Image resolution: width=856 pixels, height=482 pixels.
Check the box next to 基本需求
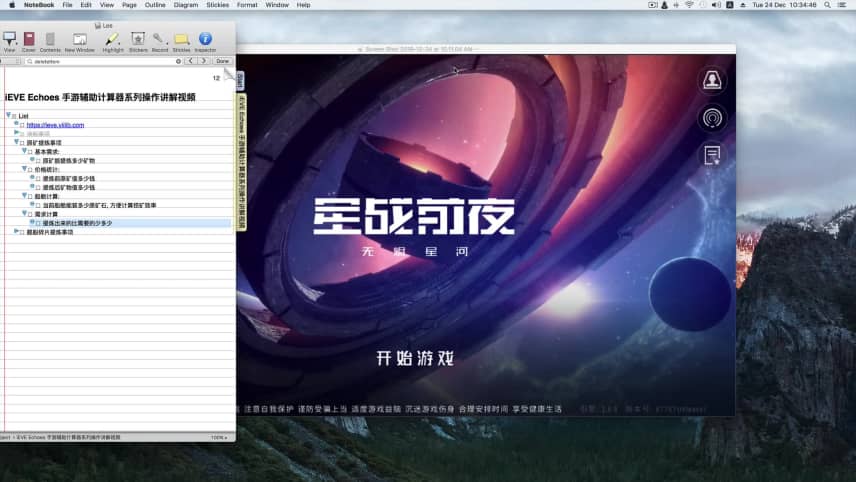(30, 151)
